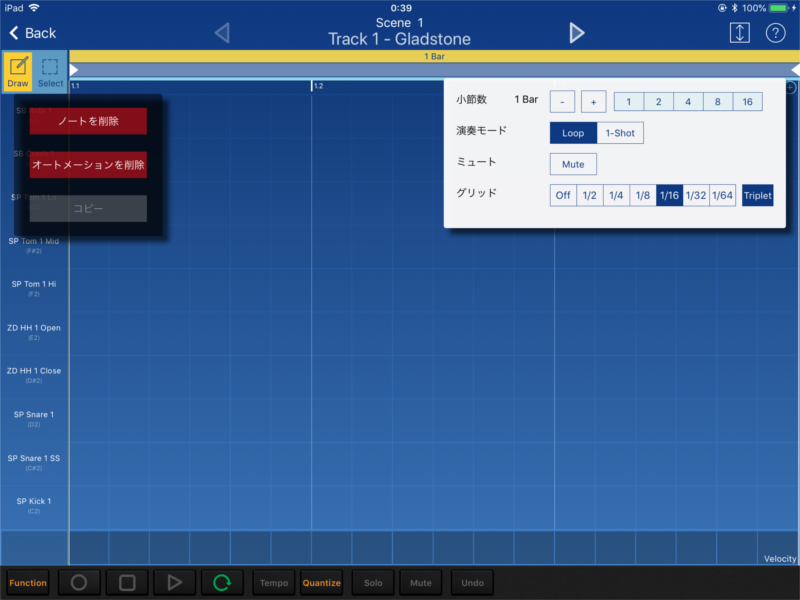Screen dimensions: 800x600
Task: Go back using the Back button
Action: pyautogui.click(x=33, y=33)
